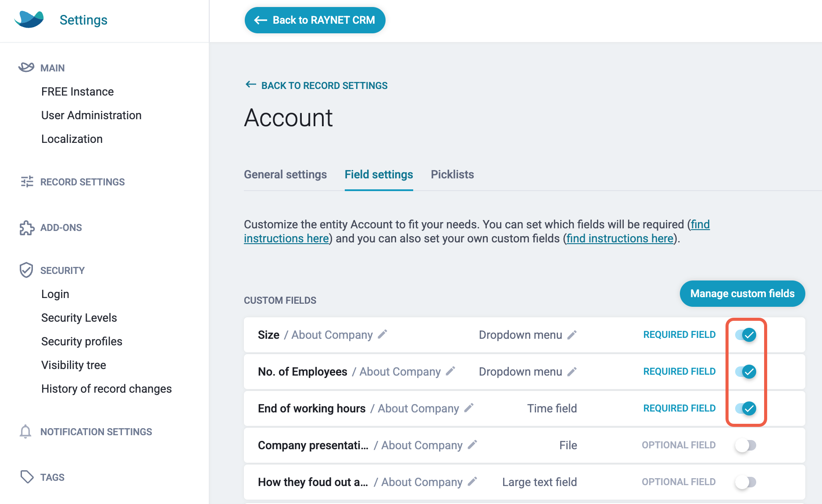This screenshot has height=504, width=822.
Task: Open Security profiles settings
Action: tap(82, 341)
